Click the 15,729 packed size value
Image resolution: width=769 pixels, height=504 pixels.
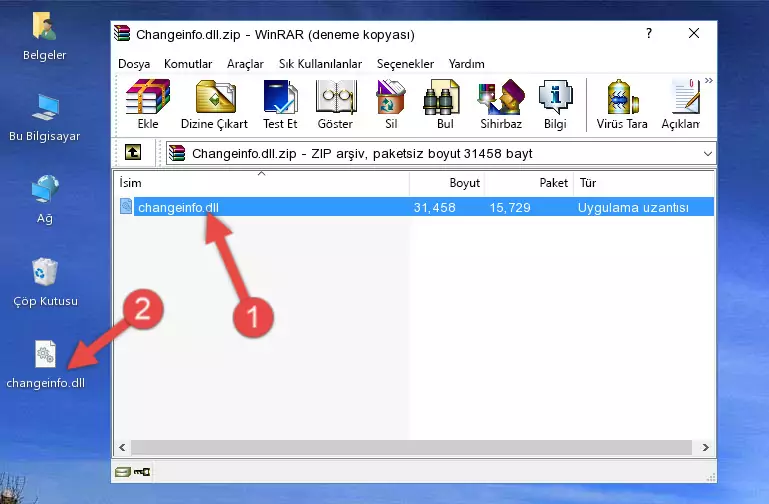[510, 207]
